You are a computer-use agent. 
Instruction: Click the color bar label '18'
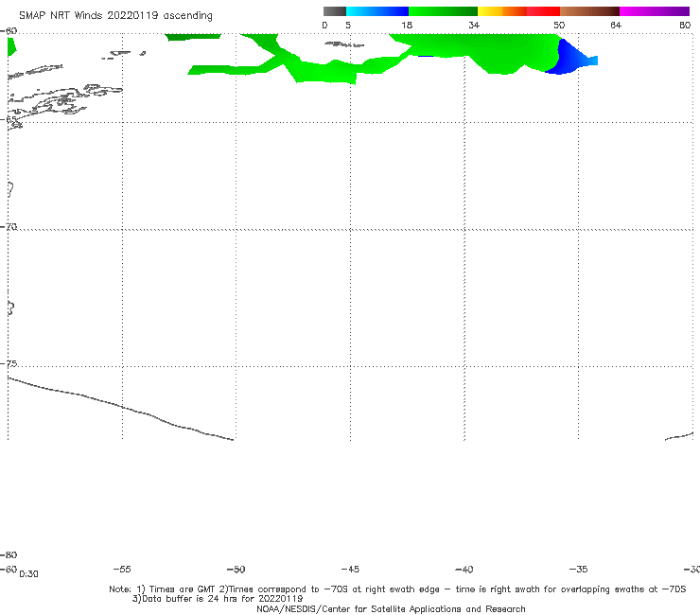(407, 25)
